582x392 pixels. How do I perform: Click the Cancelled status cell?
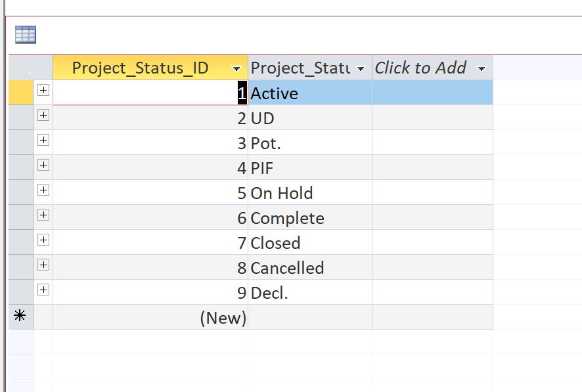click(309, 268)
